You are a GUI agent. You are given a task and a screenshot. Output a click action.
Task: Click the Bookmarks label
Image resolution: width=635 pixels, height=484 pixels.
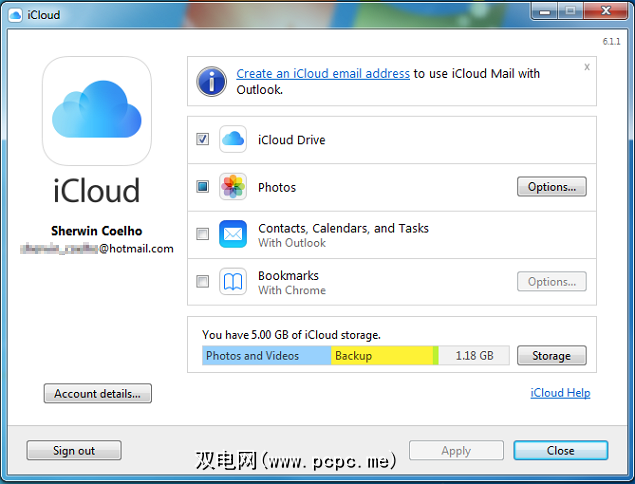coord(288,276)
